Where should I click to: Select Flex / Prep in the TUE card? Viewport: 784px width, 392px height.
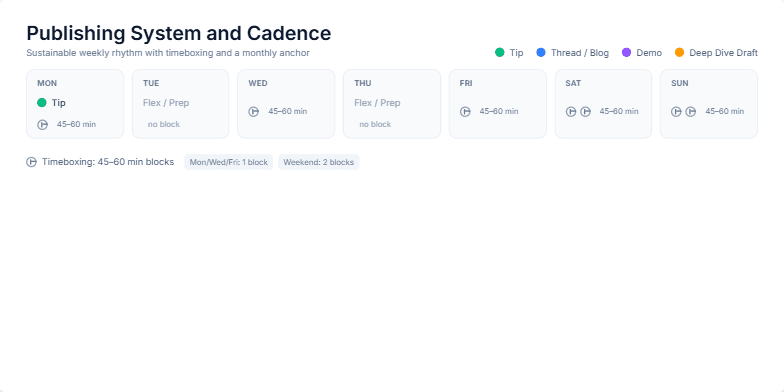(x=166, y=102)
